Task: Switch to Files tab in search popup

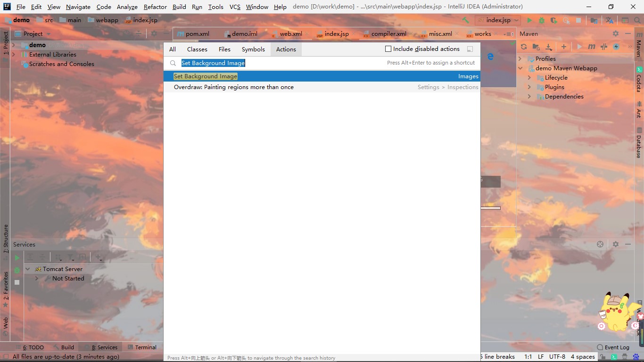Action: coord(224,49)
